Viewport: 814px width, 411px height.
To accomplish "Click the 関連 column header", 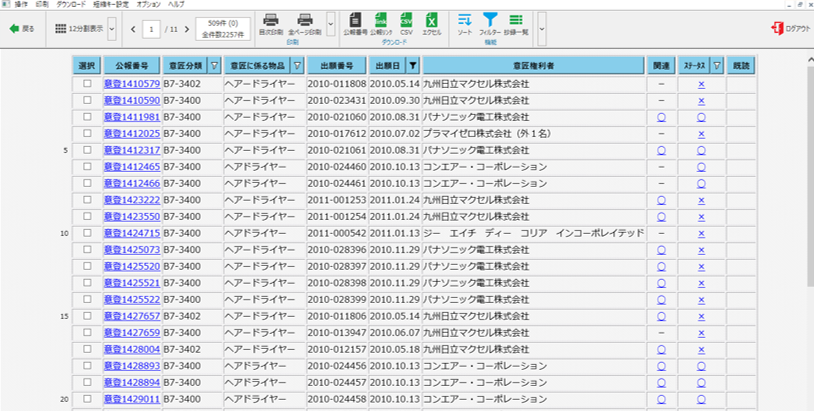I will [661, 65].
